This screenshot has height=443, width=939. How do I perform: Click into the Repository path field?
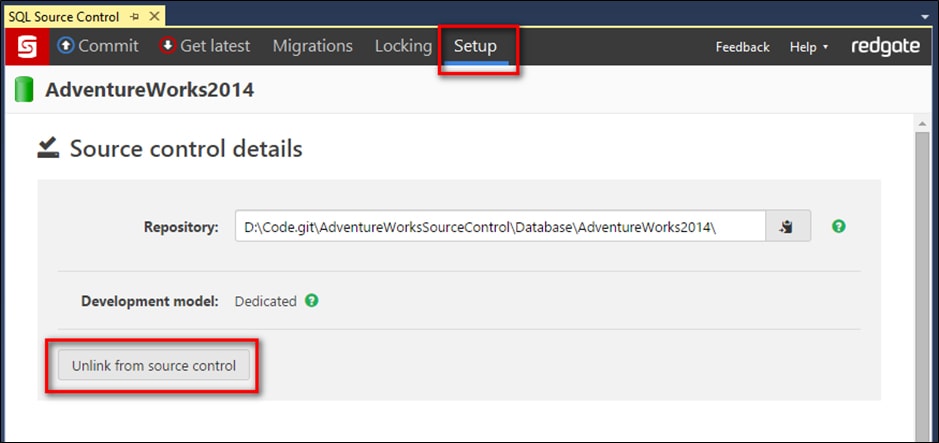pos(500,226)
